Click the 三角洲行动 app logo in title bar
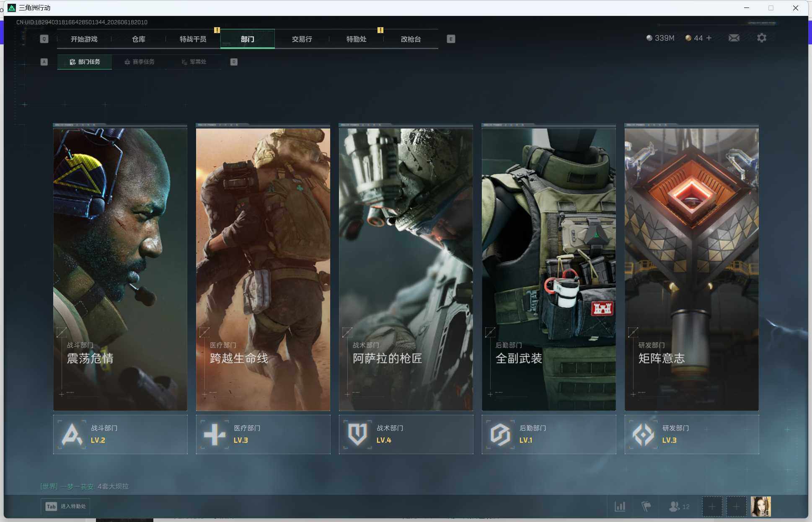The image size is (812, 522). (12, 8)
